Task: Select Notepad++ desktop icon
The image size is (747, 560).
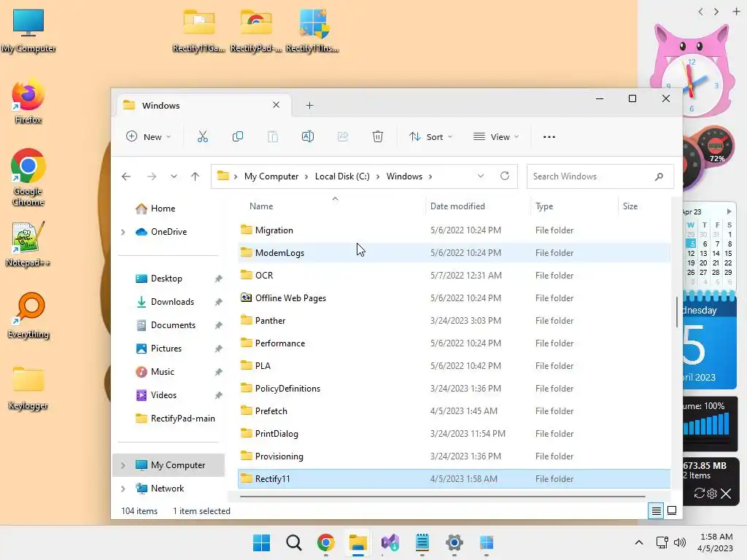Action: 28,244
